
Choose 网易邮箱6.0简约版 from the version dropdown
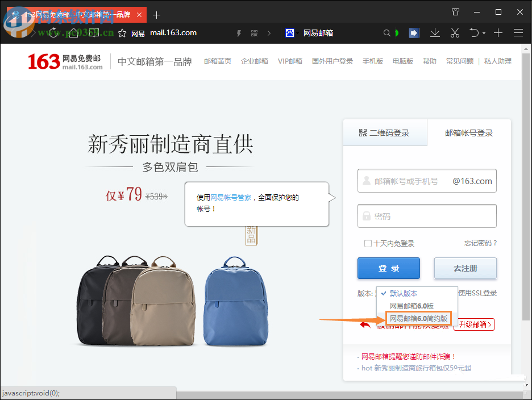(419, 318)
